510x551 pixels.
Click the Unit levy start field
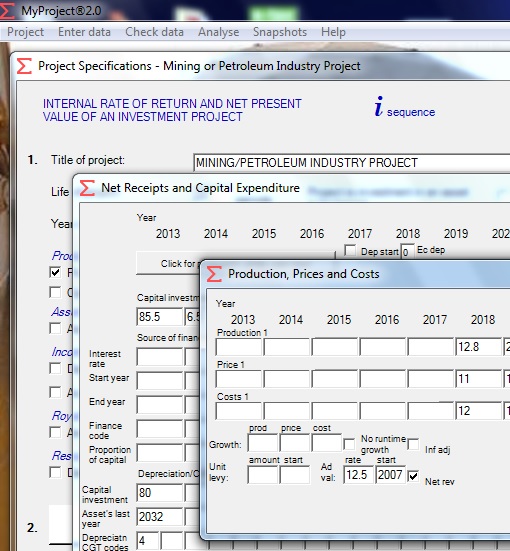pyautogui.click(x=295, y=475)
